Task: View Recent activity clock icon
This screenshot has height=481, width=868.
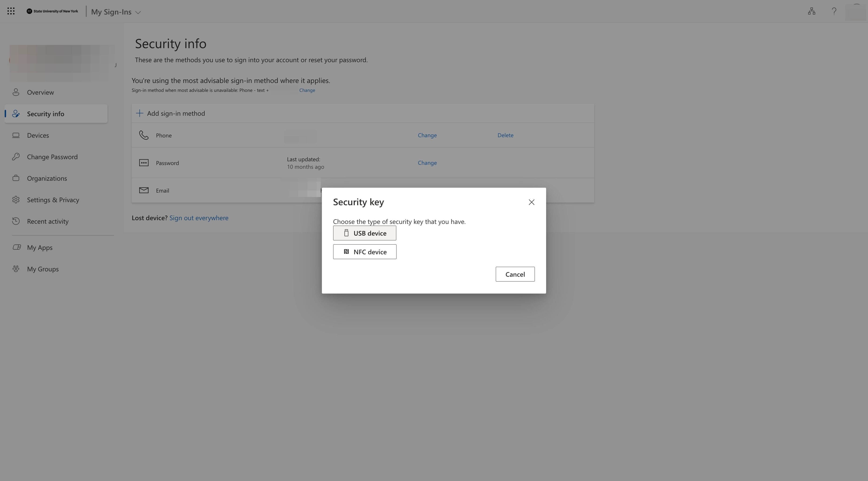Action: [x=16, y=222]
